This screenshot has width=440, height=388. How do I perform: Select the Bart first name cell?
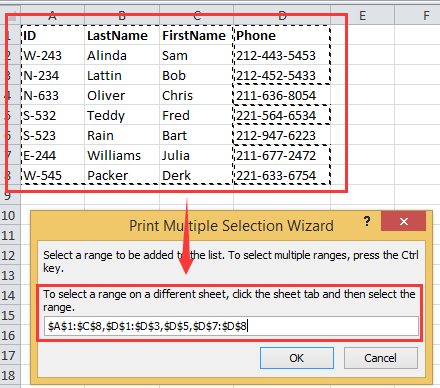(x=196, y=135)
